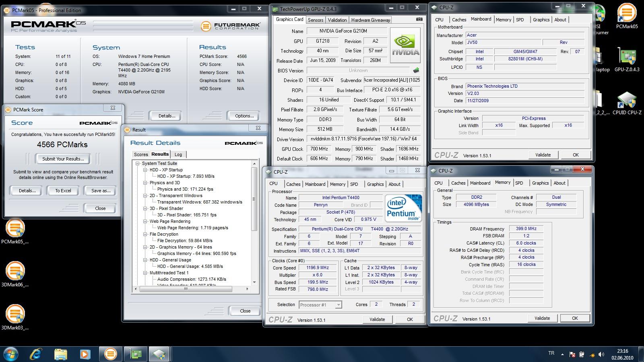
Task: Switch to Validation tab in GPU-Z
Action: coord(337,20)
